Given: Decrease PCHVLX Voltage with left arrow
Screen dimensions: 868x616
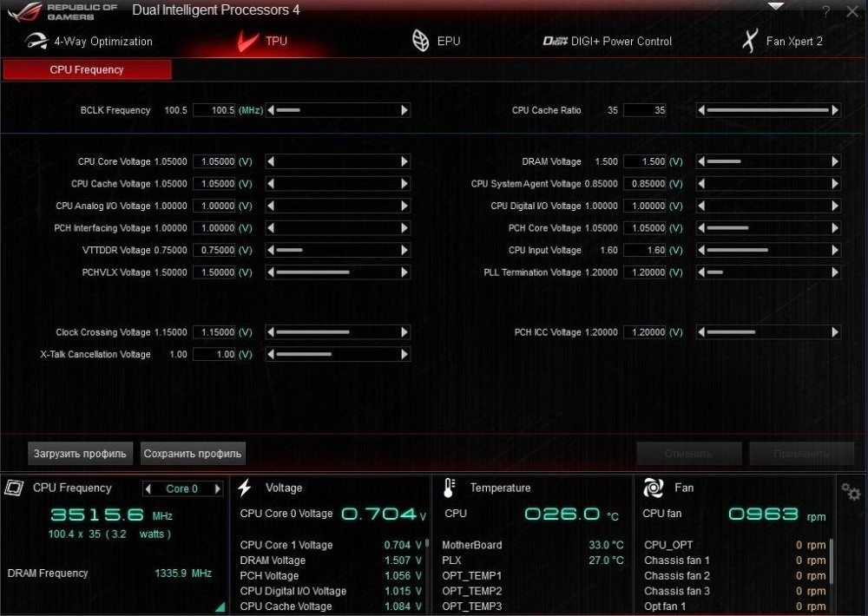Looking at the screenshot, I should point(271,272).
